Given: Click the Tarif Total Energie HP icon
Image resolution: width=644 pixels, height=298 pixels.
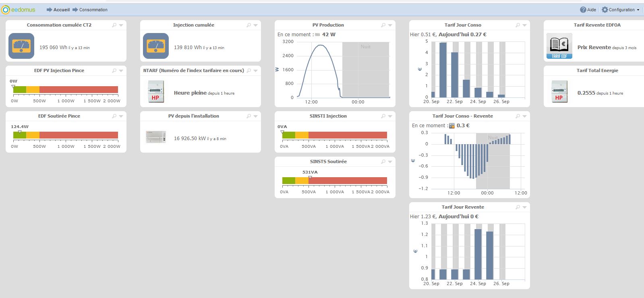Looking at the screenshot, I should pos(559,91).
